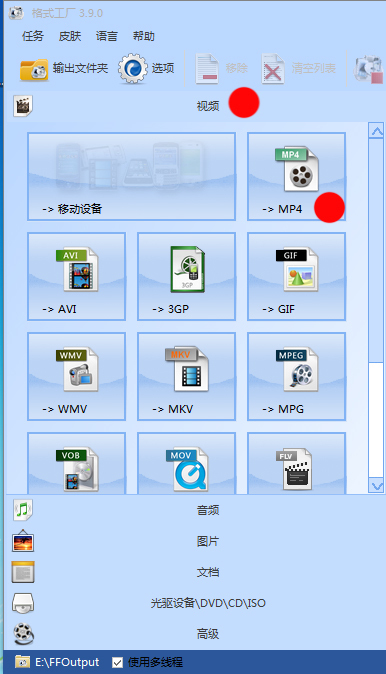Image resolution: width=386 pixels, height=674 pixels.
Task: Click the stop-task icon at the toolbar edge
Action: click(x=368, y=69)
